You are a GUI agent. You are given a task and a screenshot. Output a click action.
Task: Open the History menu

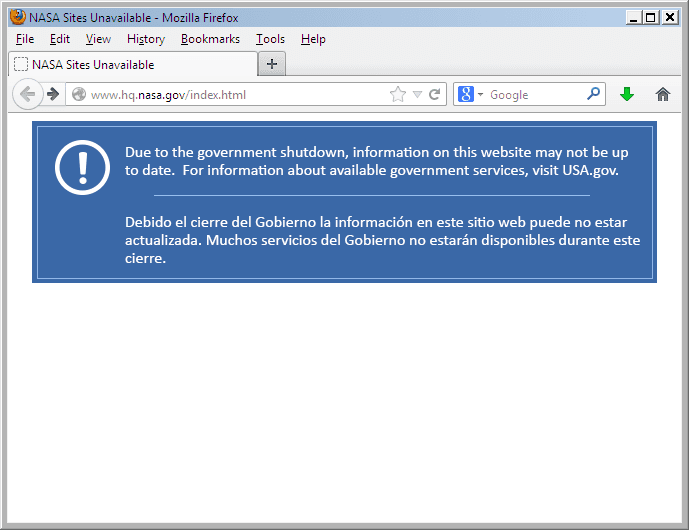pyautogui.click(x=146, y=39)
